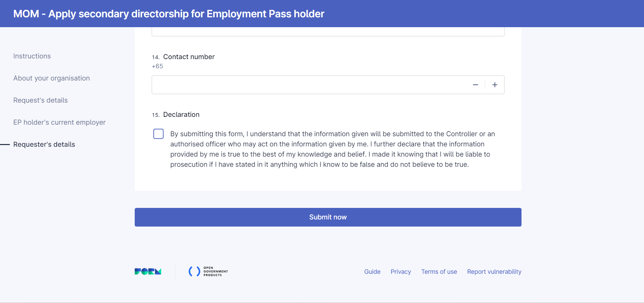Go to About your organisation section
Screen dimensions: 644x303
(52, 78)
